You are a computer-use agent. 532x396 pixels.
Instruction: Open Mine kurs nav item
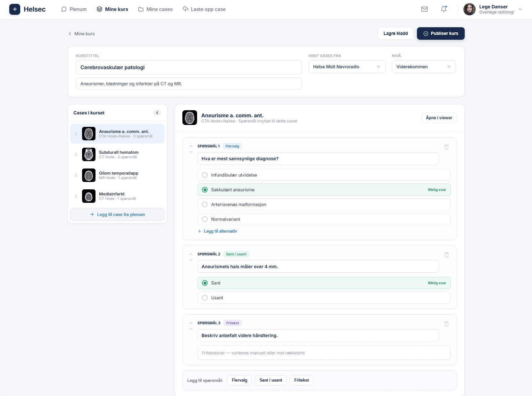pos(112,9)
